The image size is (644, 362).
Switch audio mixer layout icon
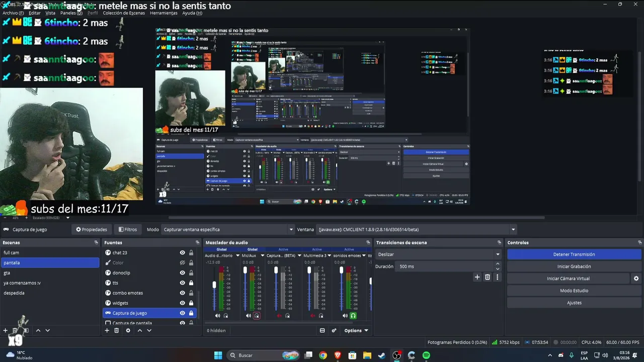pos(323,330)
